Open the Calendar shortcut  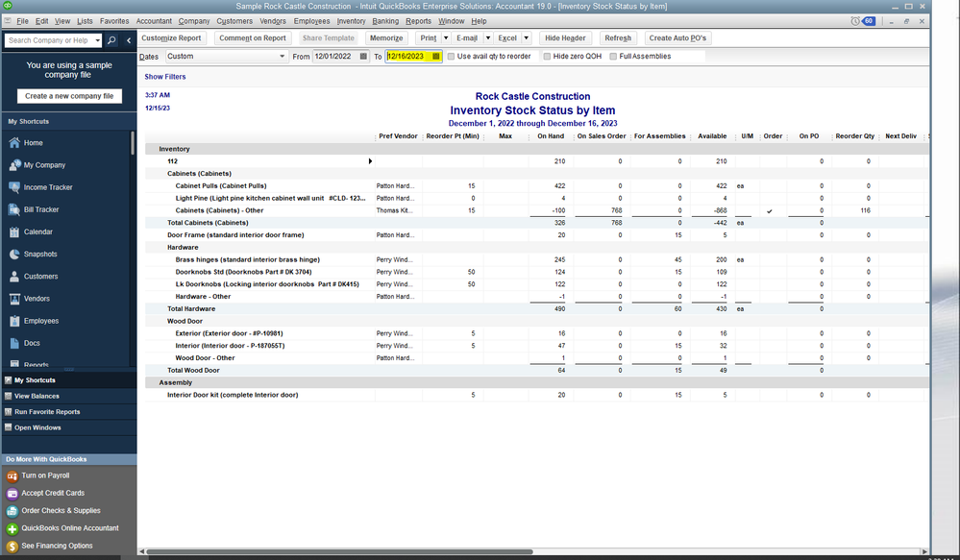click(14, 231)
